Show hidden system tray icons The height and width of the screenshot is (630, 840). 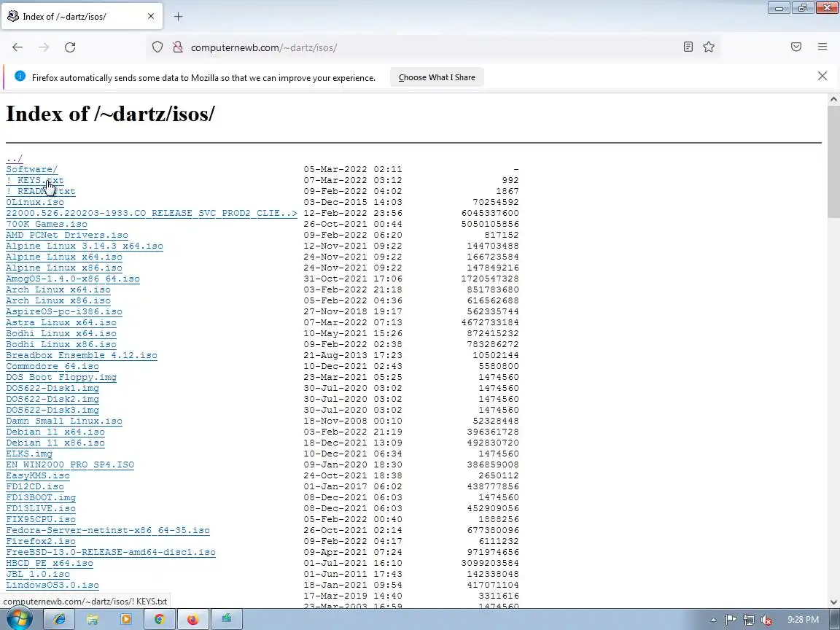(x=713, y=620)
